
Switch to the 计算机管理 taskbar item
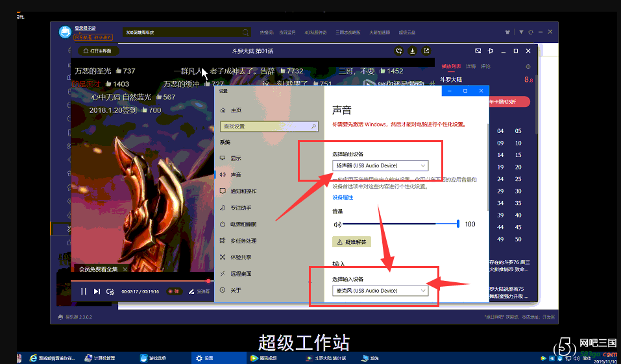tap(100, 358)
